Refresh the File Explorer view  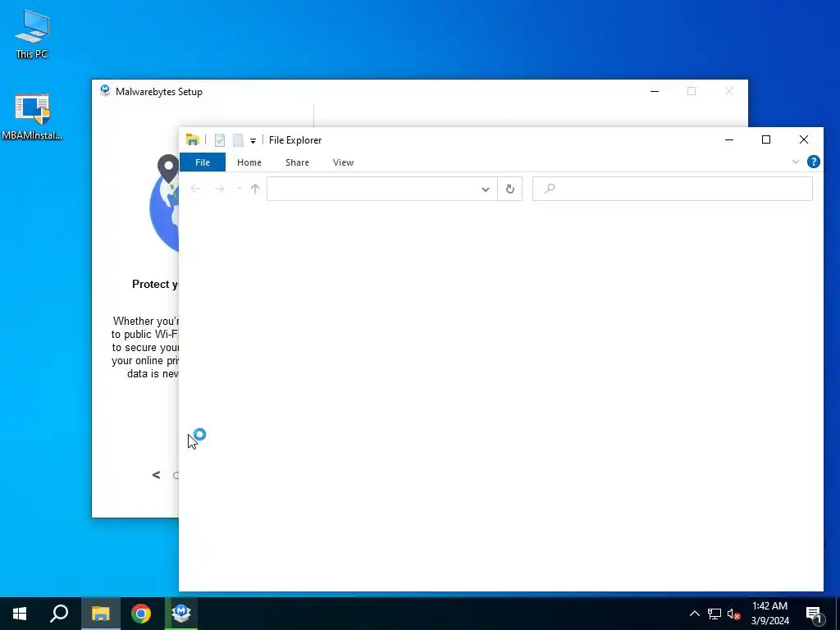(510, 189)
